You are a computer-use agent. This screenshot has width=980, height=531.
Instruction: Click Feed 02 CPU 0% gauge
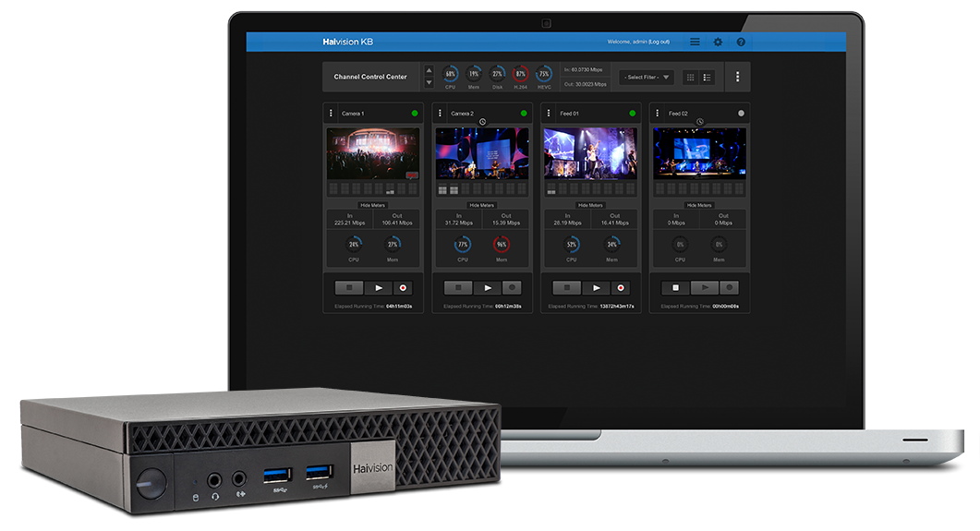click(x=680, y=244)
